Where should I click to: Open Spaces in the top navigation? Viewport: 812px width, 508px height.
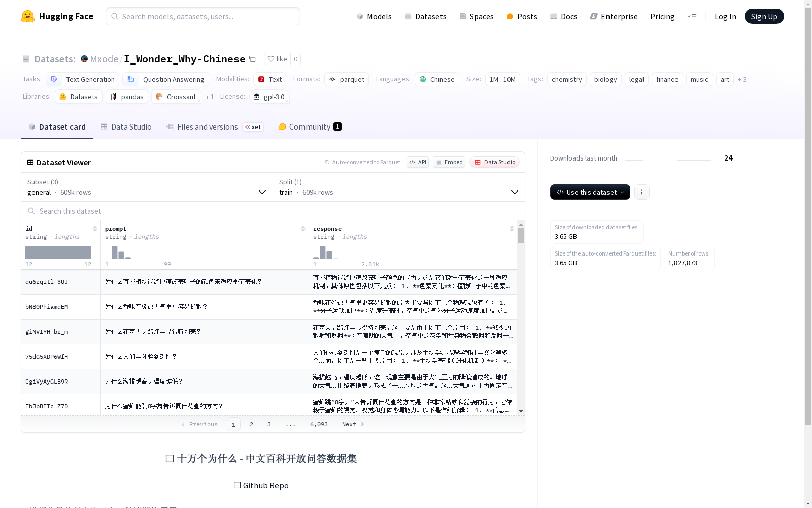click(x=476, y=16)
